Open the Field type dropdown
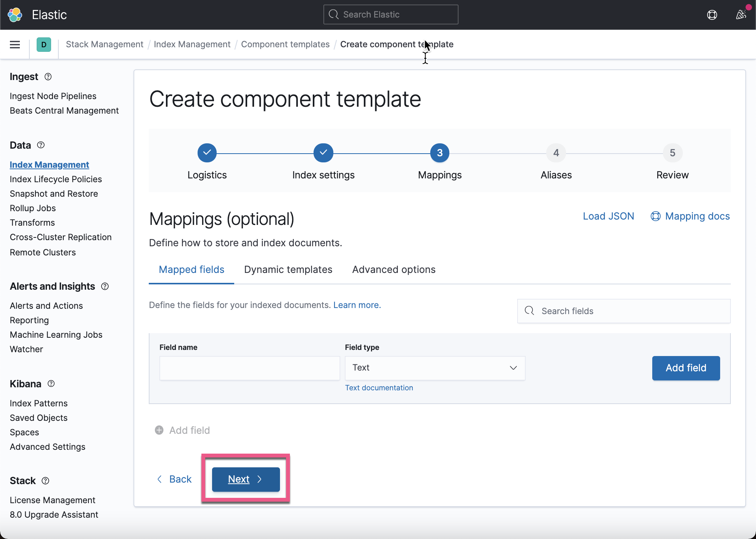This screenshot has height=539, width=756. point(435,368)
